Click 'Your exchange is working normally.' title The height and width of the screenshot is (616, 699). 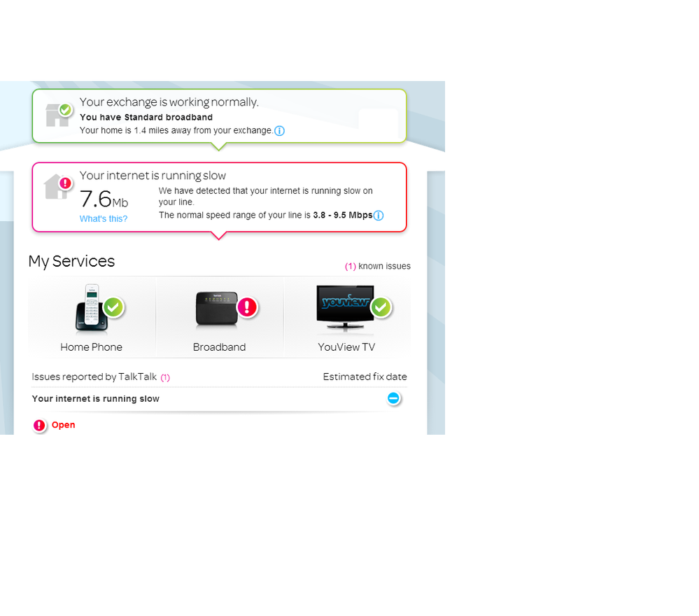tap(169, 102)
